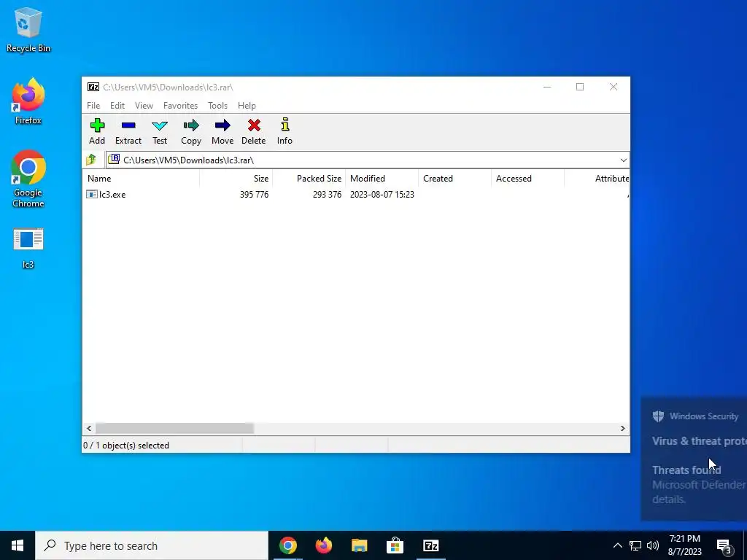This screenshot has height=560, width=747.
Task: Open the Edit menu
Action: tap(117, 106)
